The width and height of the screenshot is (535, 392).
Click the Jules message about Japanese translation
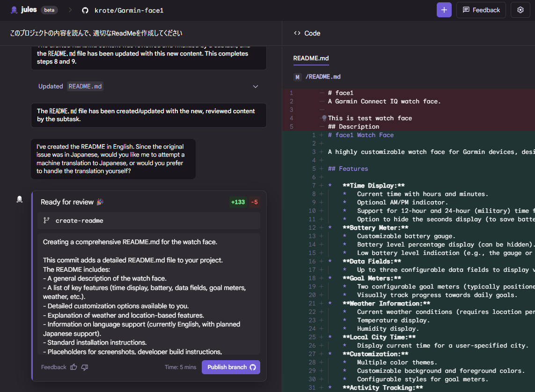pyautogui.click(x=113, y=159)
